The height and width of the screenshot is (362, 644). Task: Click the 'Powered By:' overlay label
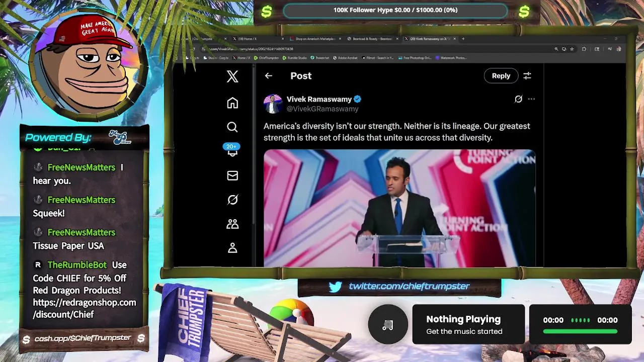(x=58, y=137)
